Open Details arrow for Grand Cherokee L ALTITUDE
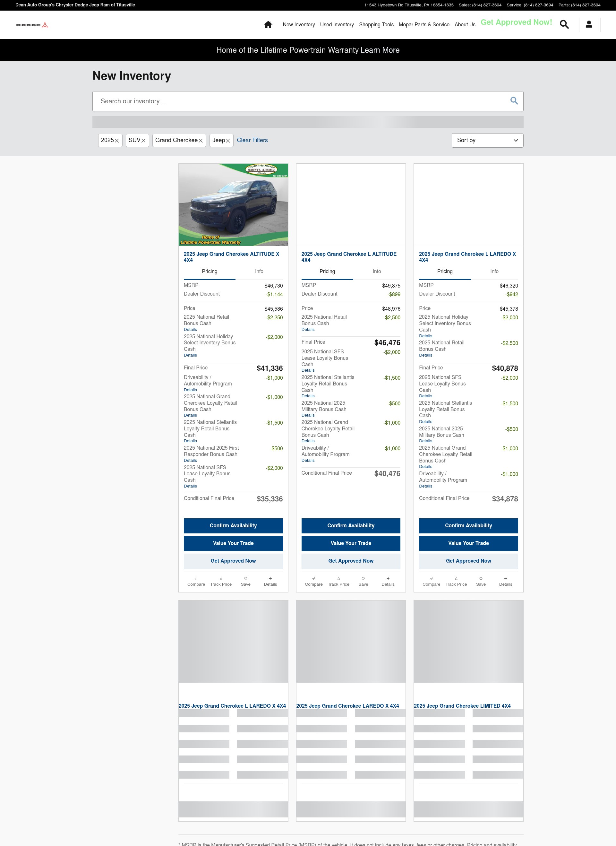Screen dimensions: 616x846 [x=388, y=582]
